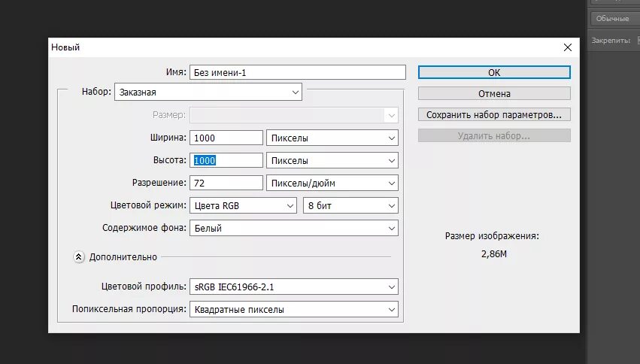Collapse the Дополнительно section
The image size is (640, 364).
tap(79, 256)
